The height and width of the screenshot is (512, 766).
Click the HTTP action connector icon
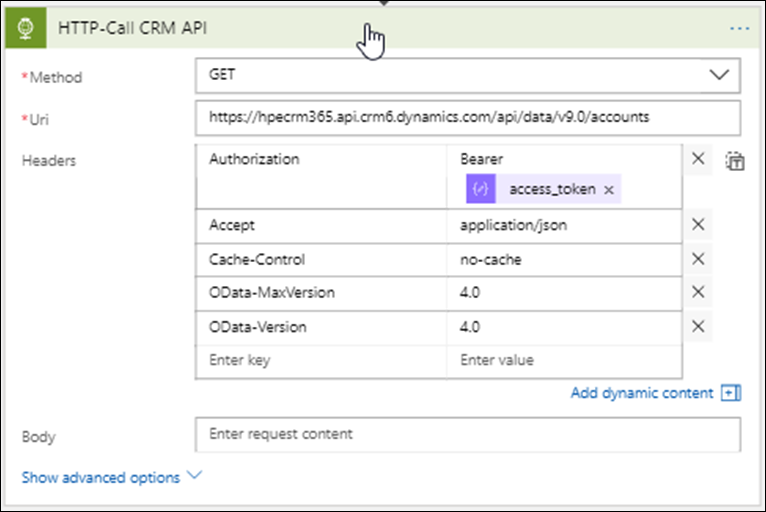click(27, 28)
